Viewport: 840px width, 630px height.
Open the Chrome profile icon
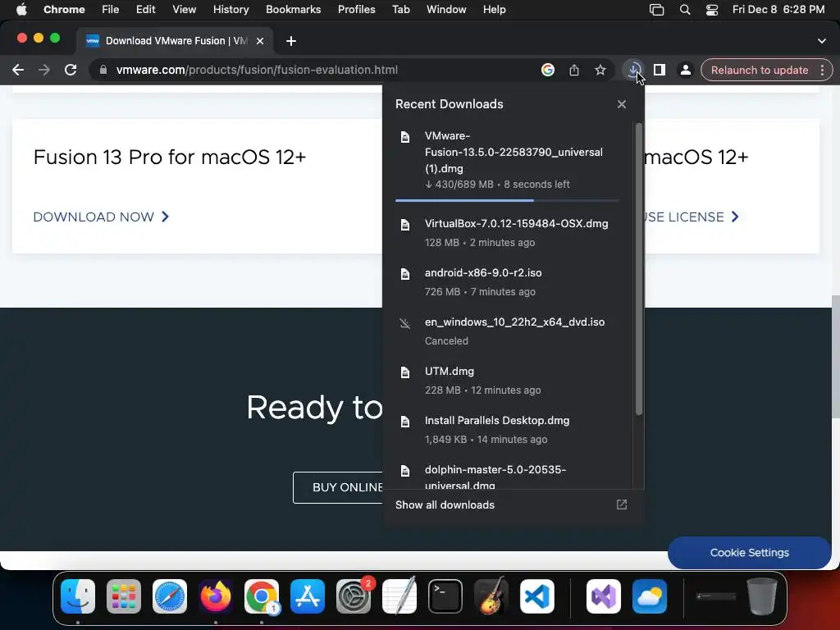(685, 70)
